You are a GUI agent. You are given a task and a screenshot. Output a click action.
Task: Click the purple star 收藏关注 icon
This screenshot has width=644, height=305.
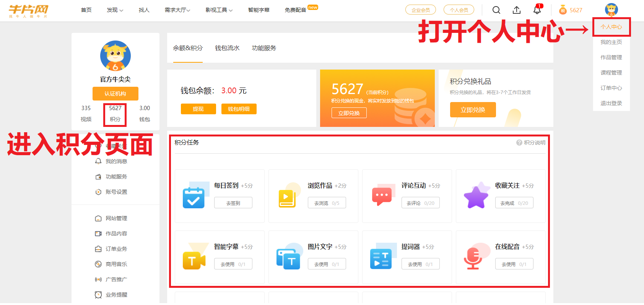pyautogui.click(x=476, y=196)
